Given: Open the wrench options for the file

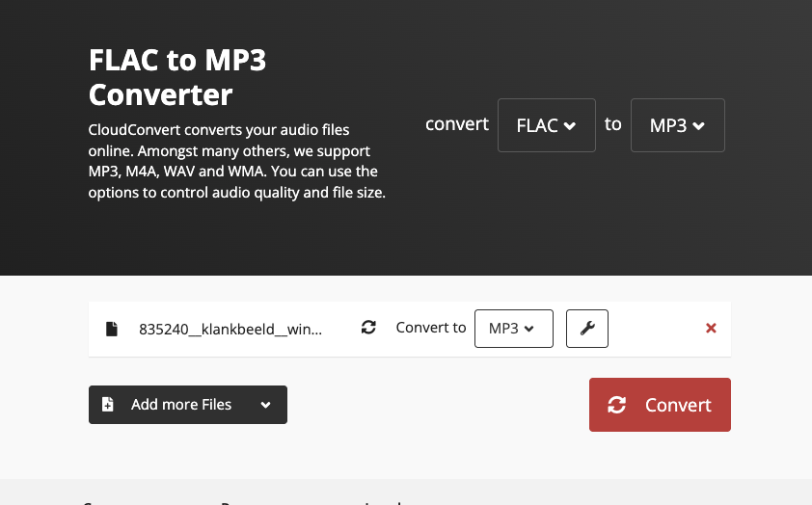Looking at the screenshot, I should (586, 329).
